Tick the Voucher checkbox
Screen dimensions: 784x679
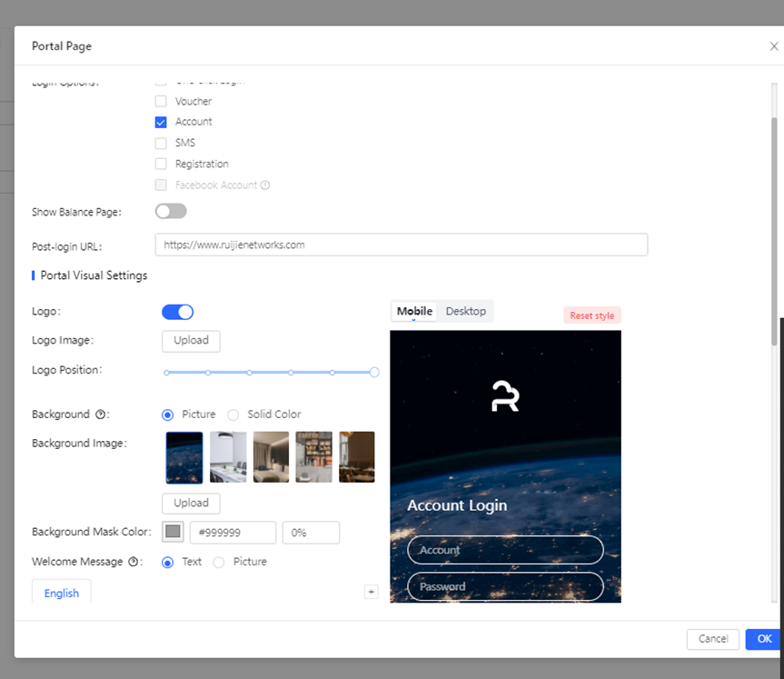click(161, 101)
